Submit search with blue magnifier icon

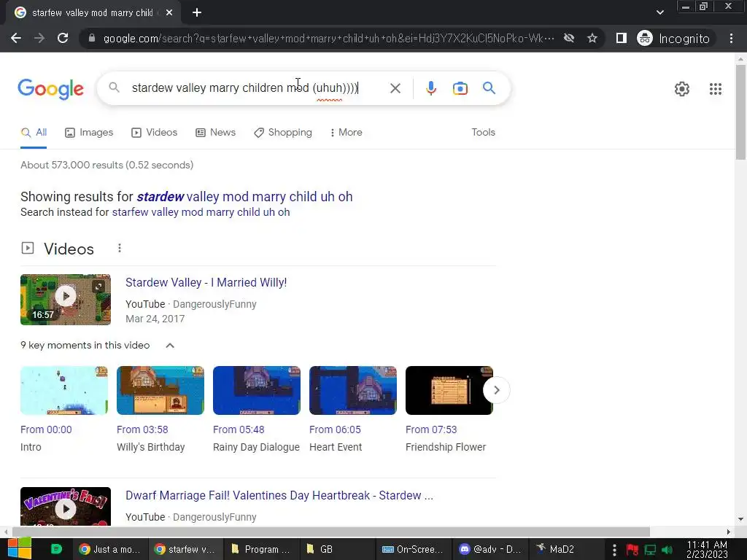489,88
